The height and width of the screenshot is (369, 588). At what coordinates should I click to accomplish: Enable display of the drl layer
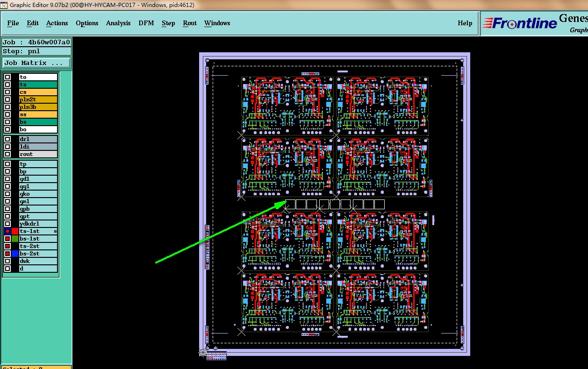tap(7, 139)
